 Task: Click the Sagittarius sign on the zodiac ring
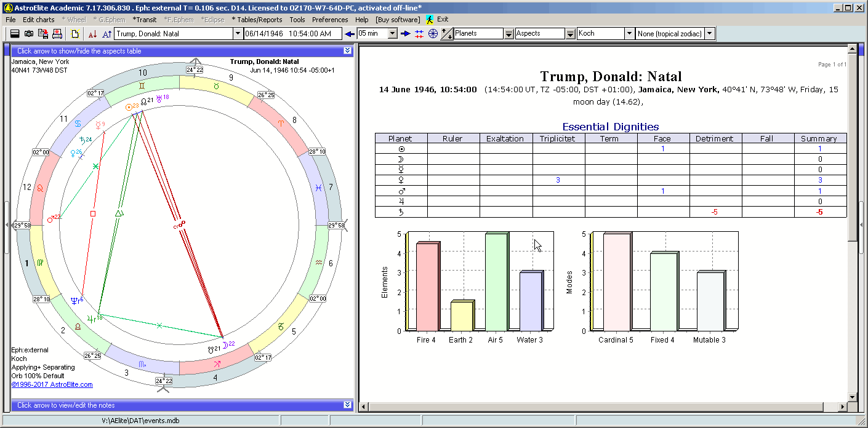click(217, 364)
